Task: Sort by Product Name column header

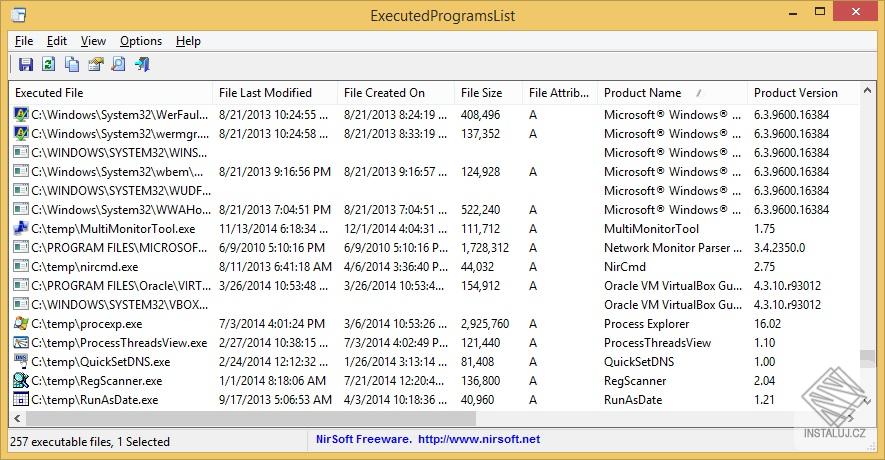Action: pyautogui.click(x=672, y=93)
